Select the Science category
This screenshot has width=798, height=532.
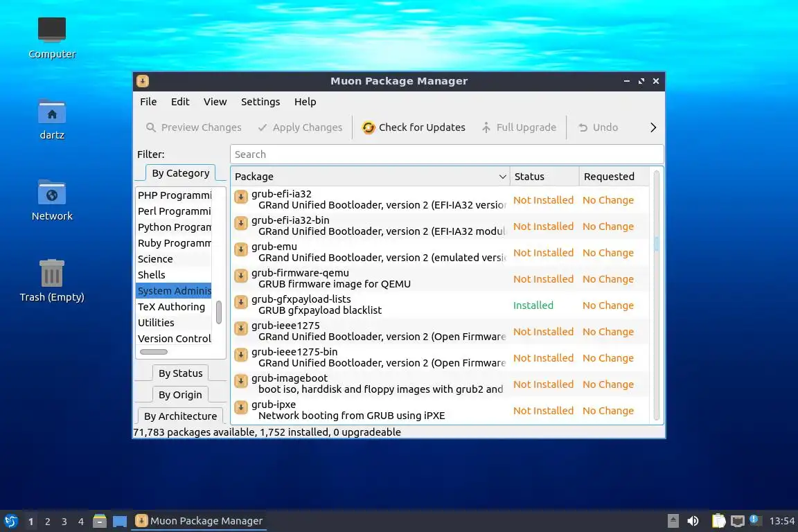174,259
